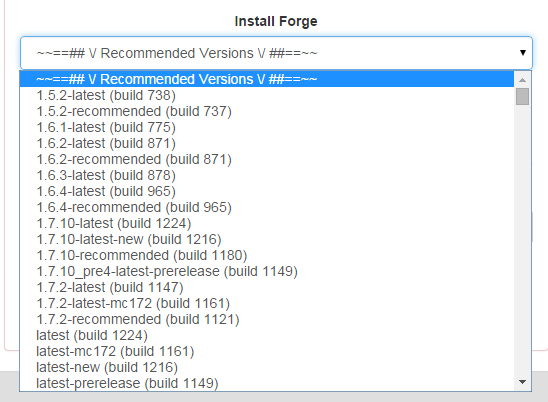Pick latest-prerelease (build 1149) option
This screenshot has height=402, width=548.
click(x=267, y=383)
